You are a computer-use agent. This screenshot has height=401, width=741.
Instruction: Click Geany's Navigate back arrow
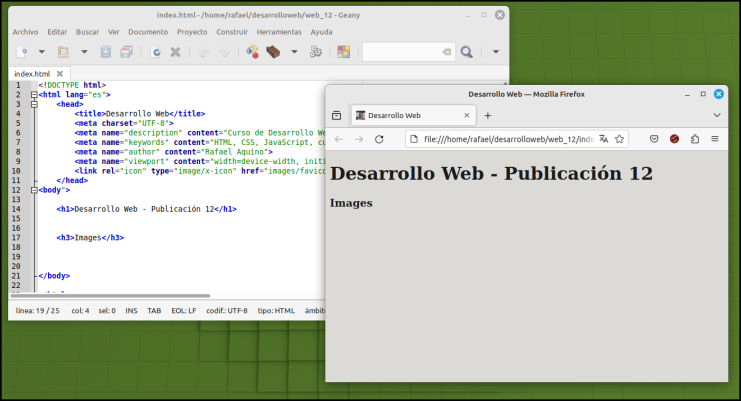tap(203, 52)
